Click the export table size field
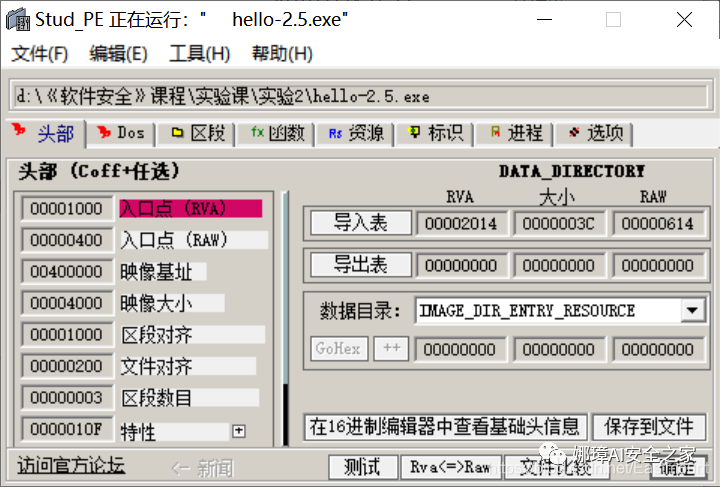Viewport: 720px width, 487px height. click(559, 265)
